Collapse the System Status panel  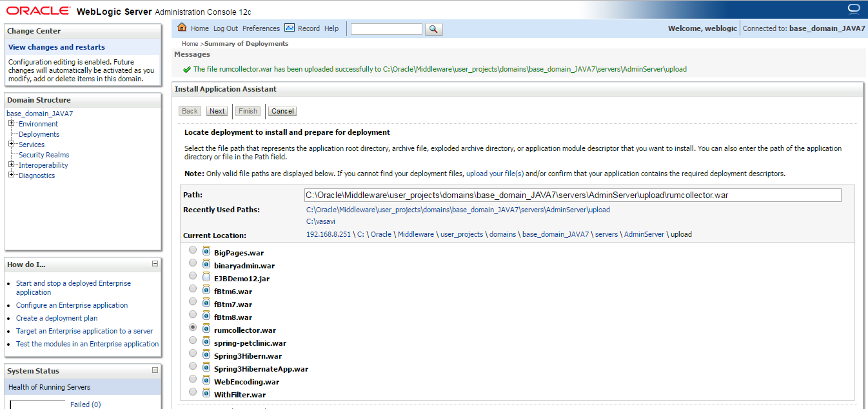coord(155,370)
